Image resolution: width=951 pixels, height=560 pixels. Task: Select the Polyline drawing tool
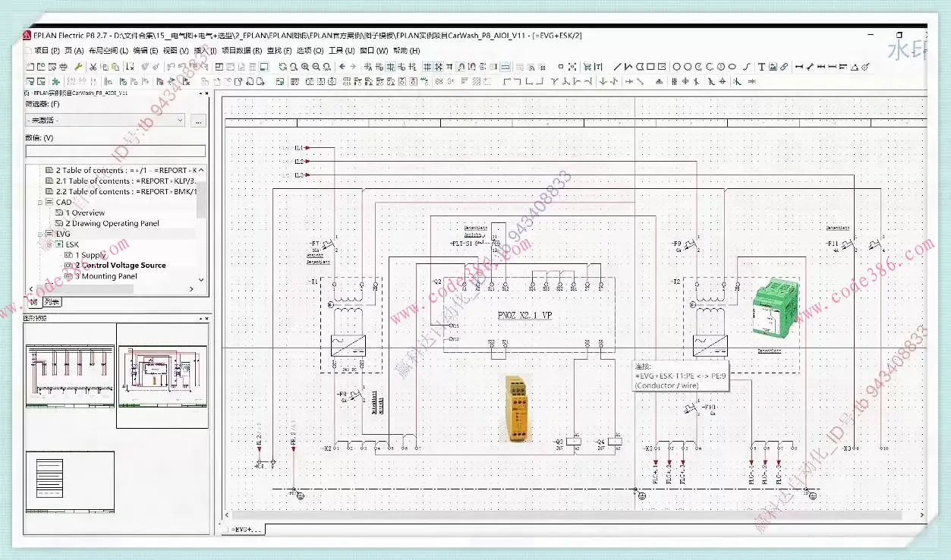[x=628, y=67]
